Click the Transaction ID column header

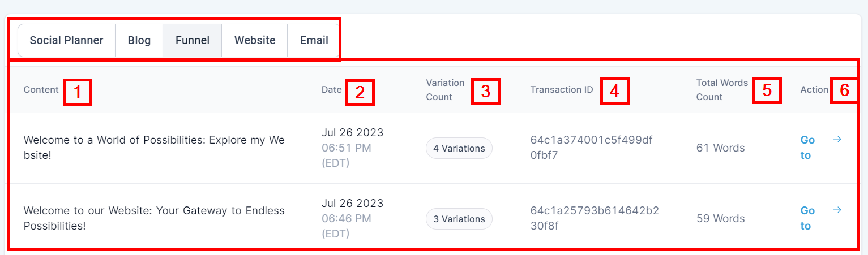point(562,89)
